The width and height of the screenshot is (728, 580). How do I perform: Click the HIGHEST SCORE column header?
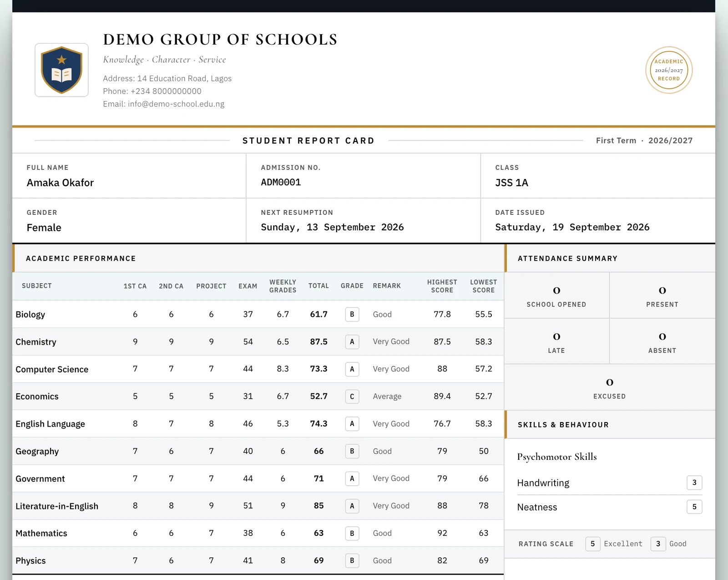pos(442,286)
